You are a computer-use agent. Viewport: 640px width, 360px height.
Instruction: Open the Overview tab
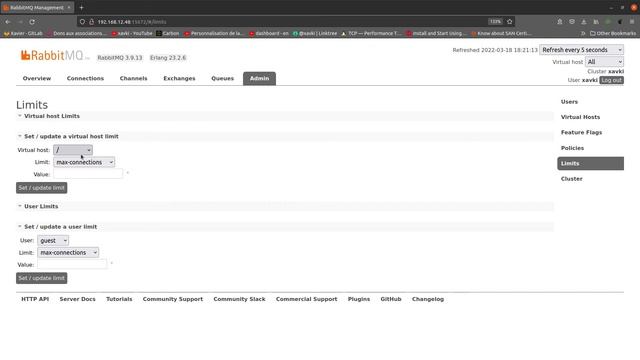tap(37, 78)
